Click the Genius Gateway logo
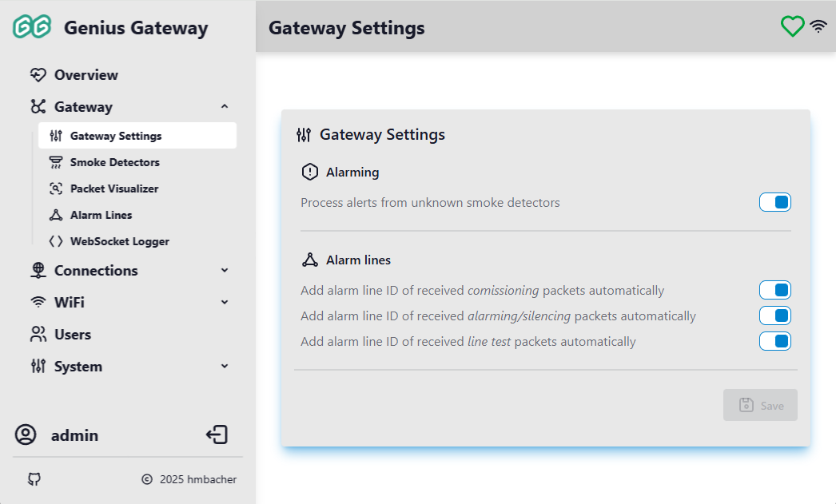Image resolution: width=836 pixels, height=504 pixels. click(x=32, y=28)
